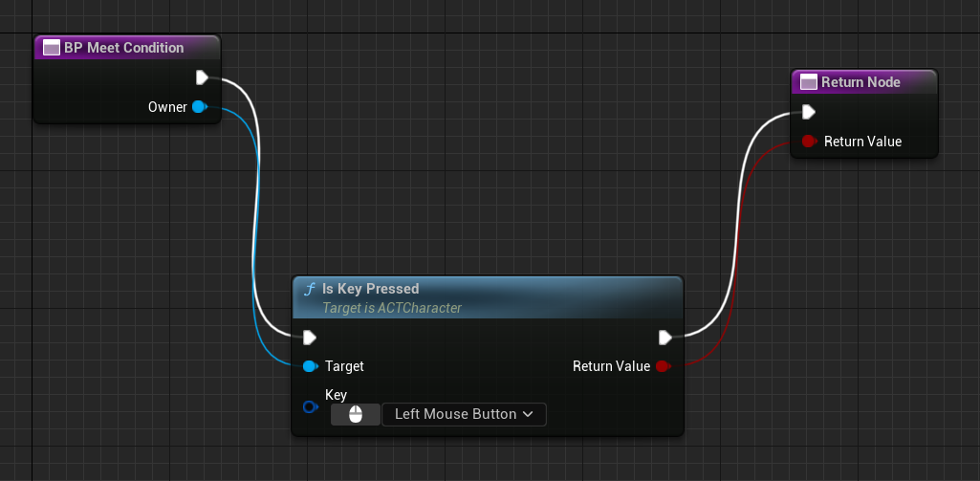The image size is (980, 481).
Task: Click the execution output pin of Is Key Pressed
Action: coord(664,337)
